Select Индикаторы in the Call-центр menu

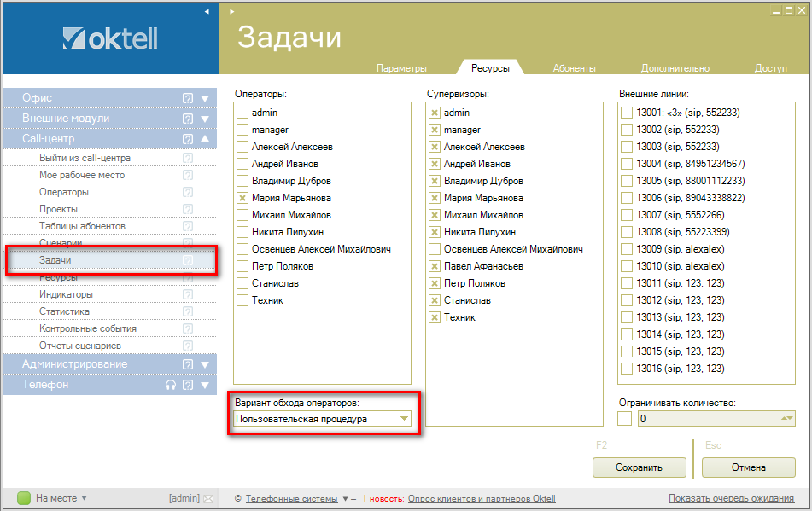[x=66, y=294]
